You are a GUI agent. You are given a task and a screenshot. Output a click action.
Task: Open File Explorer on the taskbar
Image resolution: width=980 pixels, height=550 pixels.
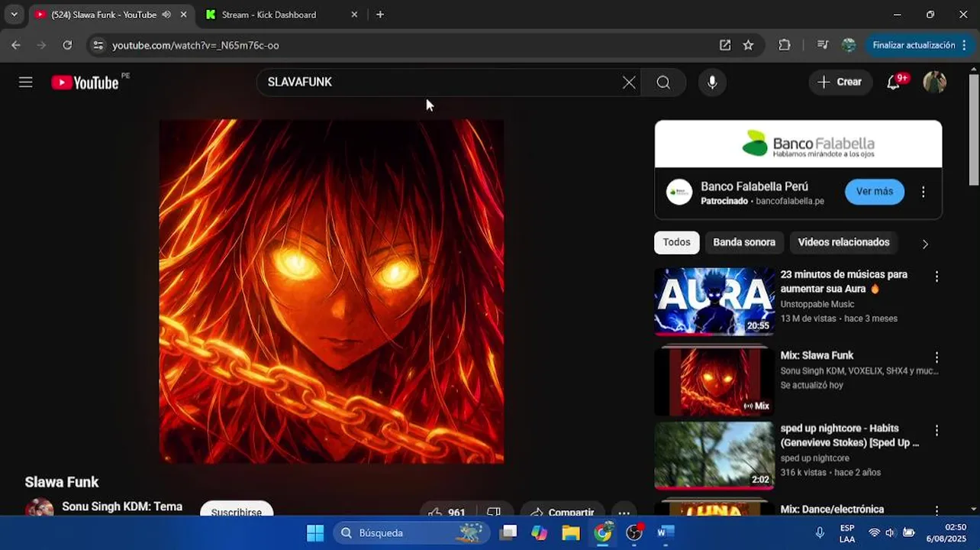(571, 532)
